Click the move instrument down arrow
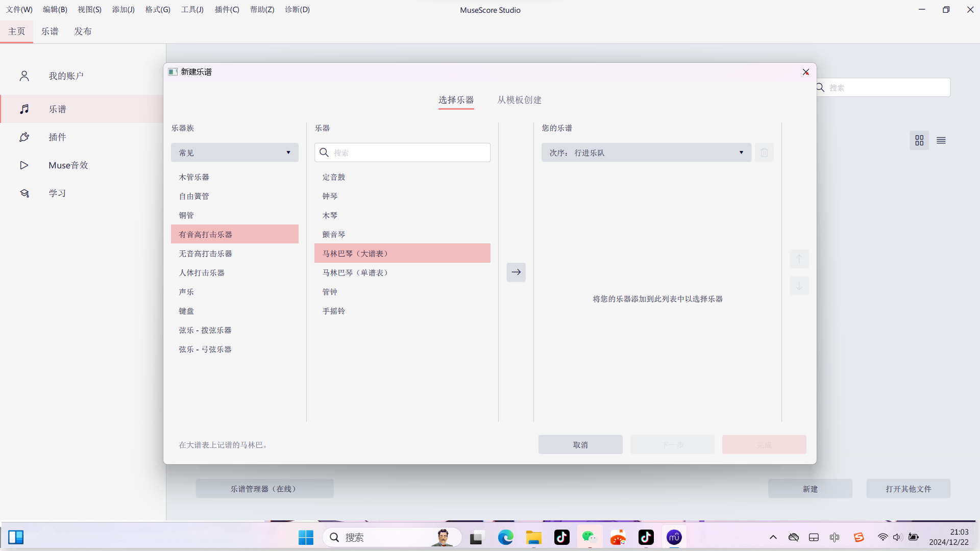Image resolution: width=980 pixels, height=551 pixels. click(799, 286)
